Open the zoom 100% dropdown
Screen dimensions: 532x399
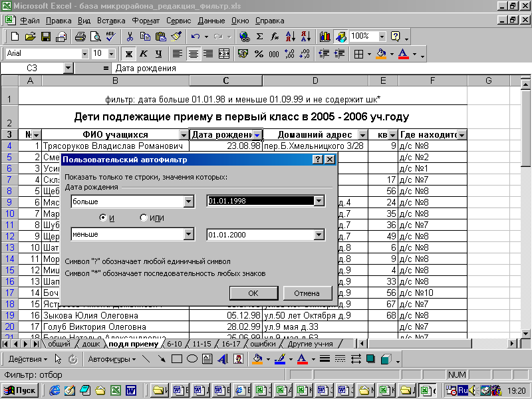(x=382, y=37)
